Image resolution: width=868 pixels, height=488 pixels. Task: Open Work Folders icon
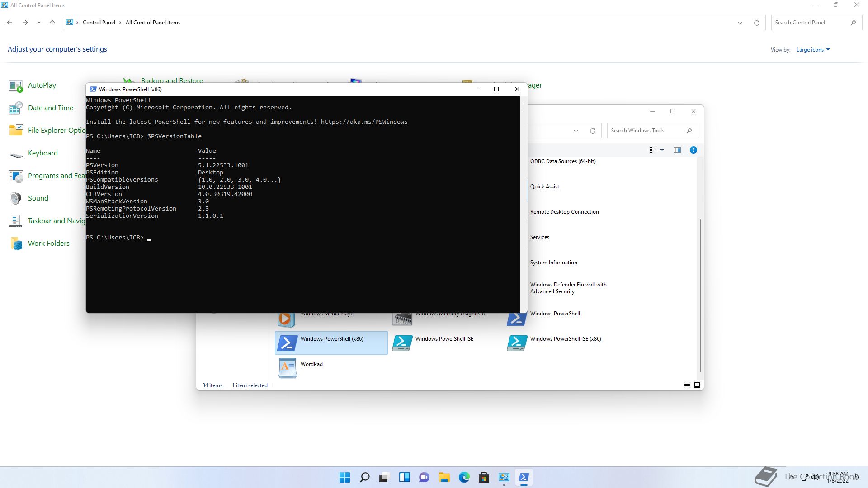point(16,244)
